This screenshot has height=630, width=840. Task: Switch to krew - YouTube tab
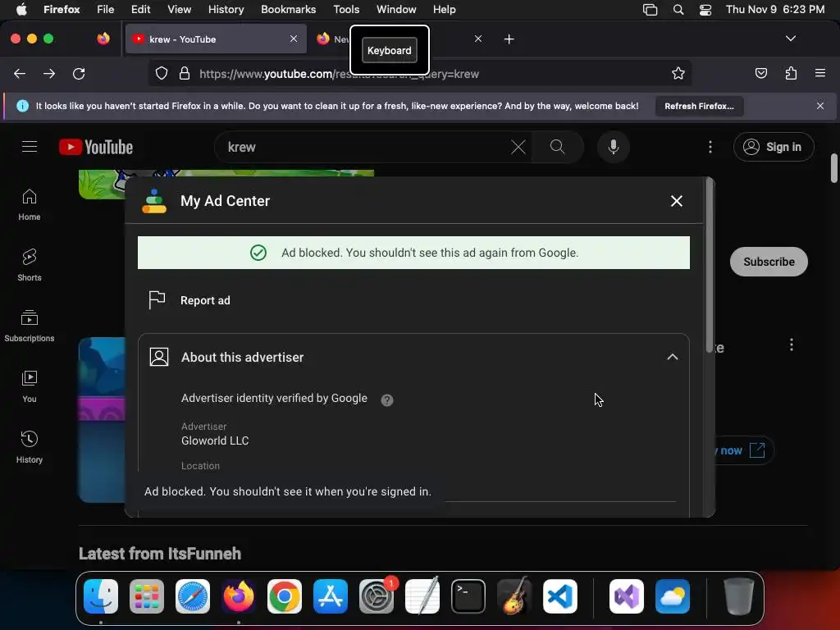tap(216, 39)
